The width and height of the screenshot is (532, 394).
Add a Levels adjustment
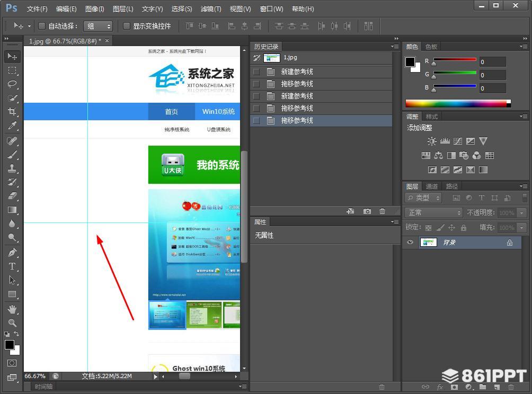(x=445, y=141)
